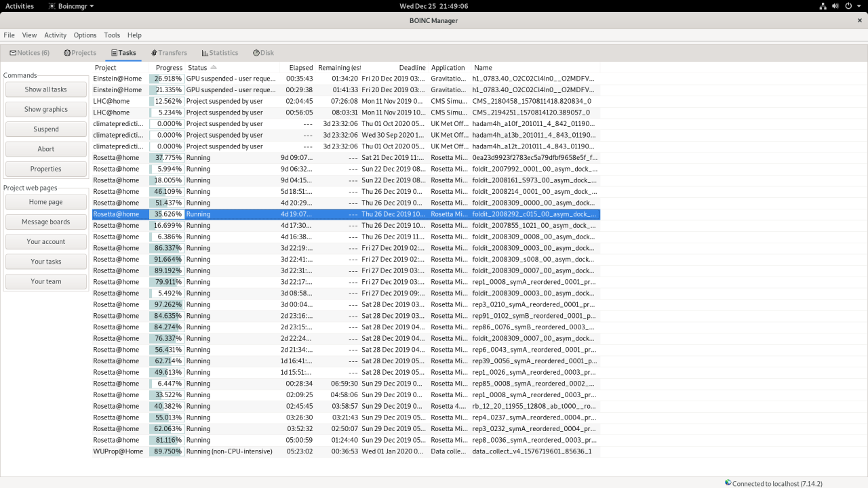Click 'Connected to localhost (7.14.2)' status text
This screenshot has width=868, height=488.
(x=777, y=484)
